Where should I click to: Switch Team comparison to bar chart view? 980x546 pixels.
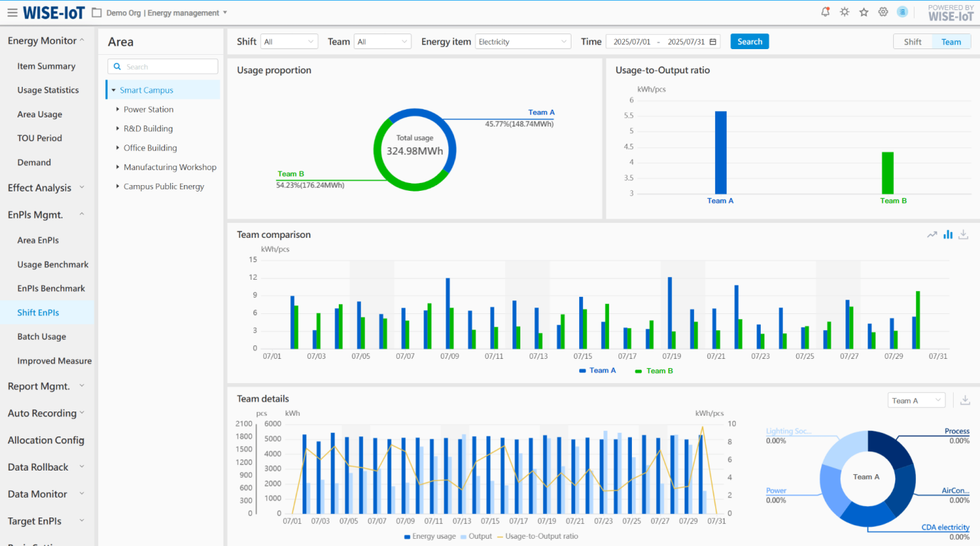tap(947, 235)
